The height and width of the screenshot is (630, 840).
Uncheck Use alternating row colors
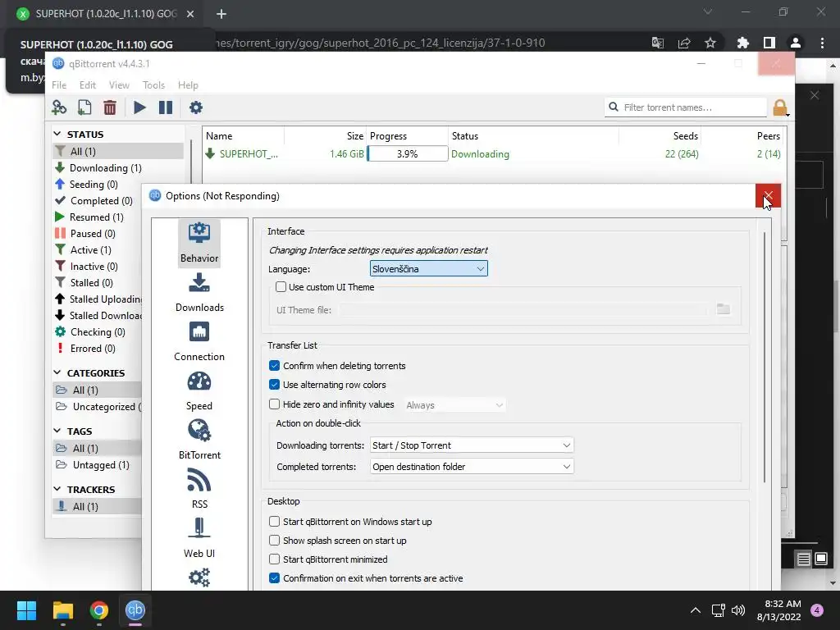[274, 384]
